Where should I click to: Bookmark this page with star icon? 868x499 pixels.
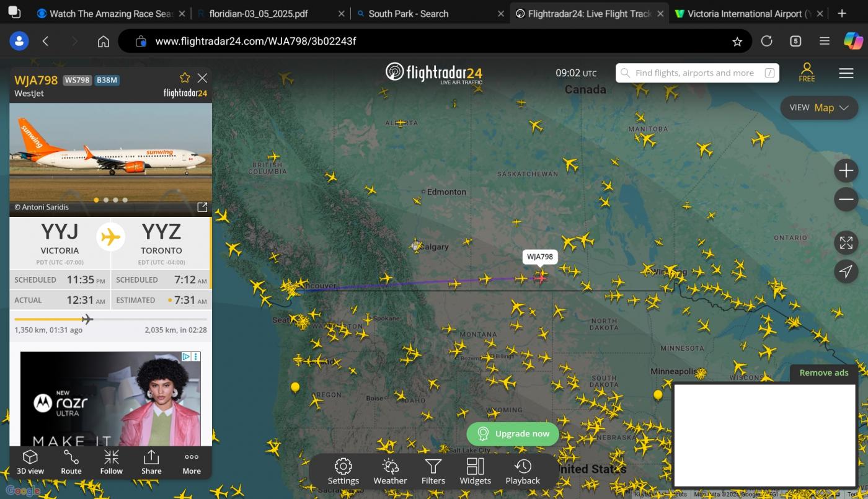click(x=737, y=42)
